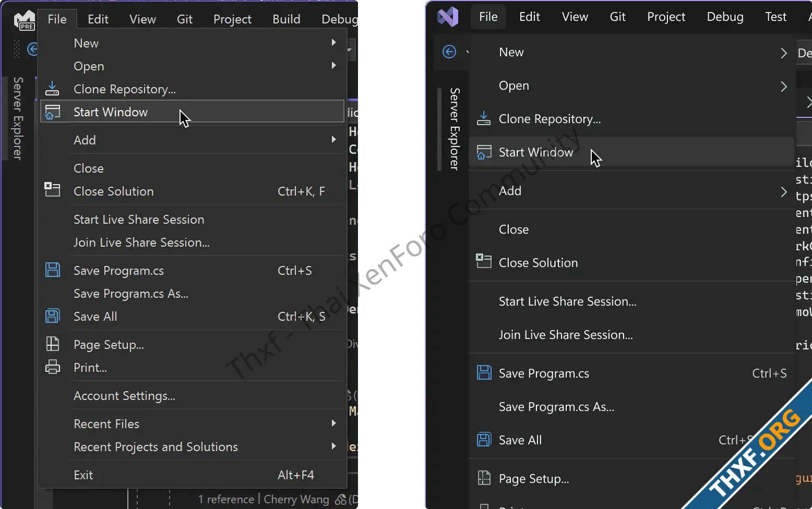Click the Close Solution icon in the right menu
Screen dimensions: 812x509
click(x=484, y=261)
